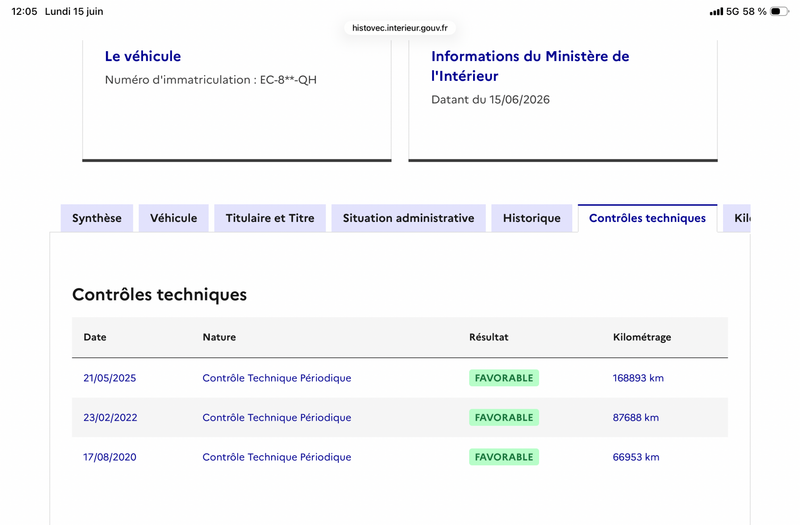Viewport: 800px width, 525px height.
Task: Select Contrôle Technique Périodique for 21/05/2025
Action: (x=277, y=378)
